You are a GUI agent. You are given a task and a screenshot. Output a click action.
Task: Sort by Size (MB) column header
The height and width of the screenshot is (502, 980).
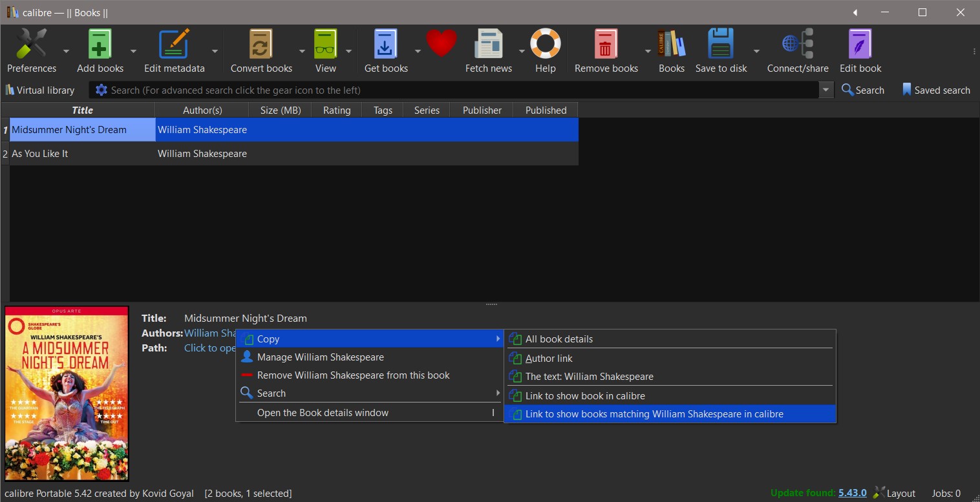tap(281, 110)
